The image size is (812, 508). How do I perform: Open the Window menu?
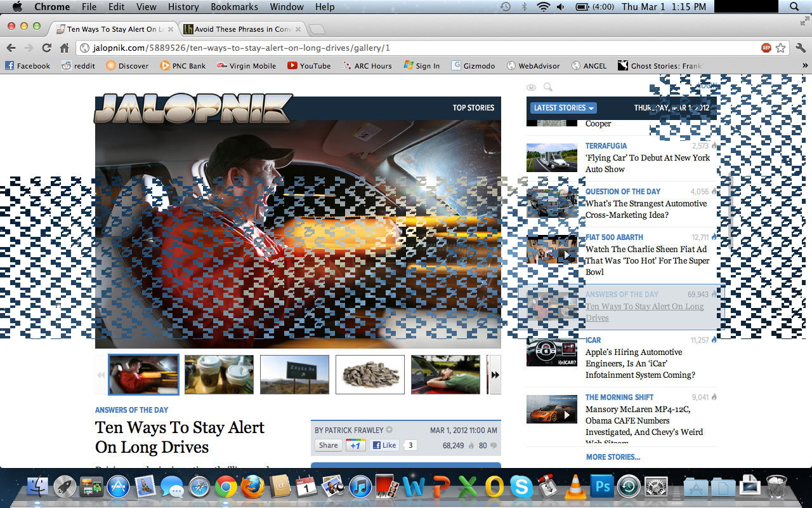click(x=287, y=7)
